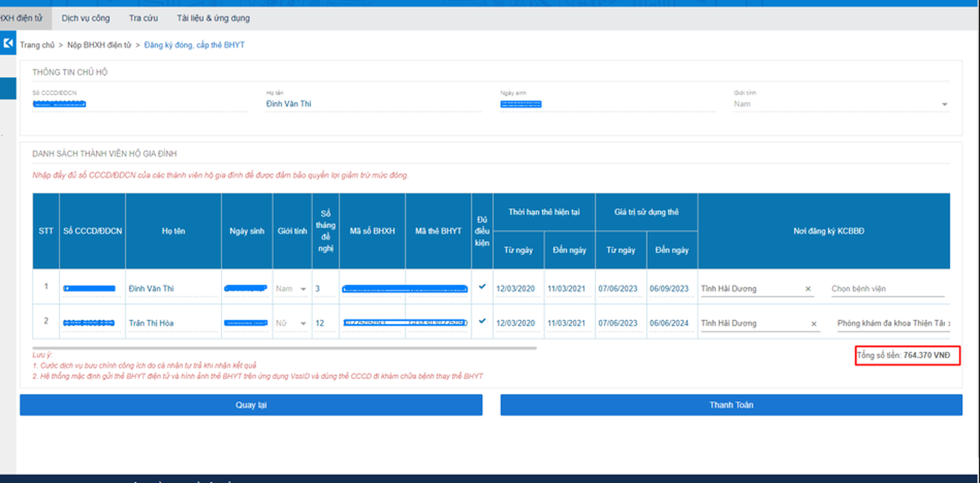
Task: Click the Chọn bệnh viện field in row 1
Action: coord(887,289)
